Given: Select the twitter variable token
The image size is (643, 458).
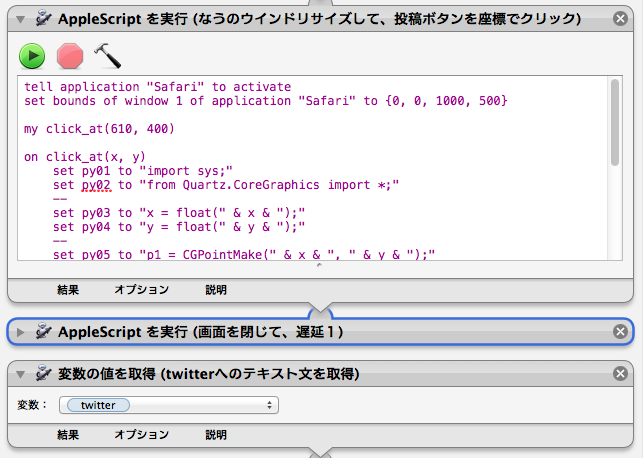Looking at the screenshot, I should (x=98, y=405).
